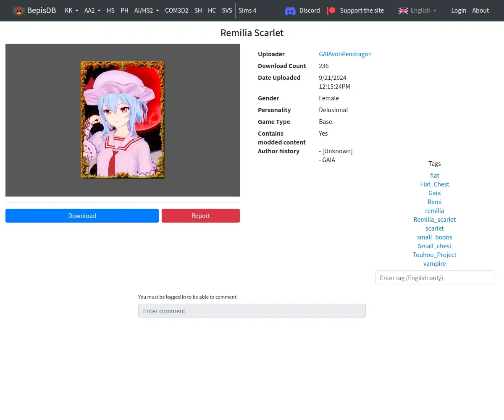Open the SVS section

(x=227, y=10)
